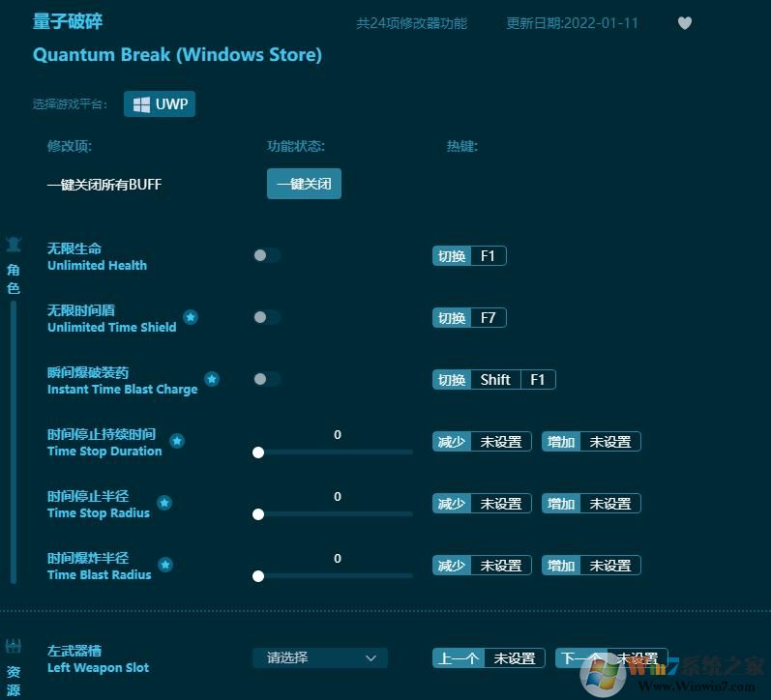
Task: Click 增加 button for Time Blast Radius
Action: (x=560, y=566)
